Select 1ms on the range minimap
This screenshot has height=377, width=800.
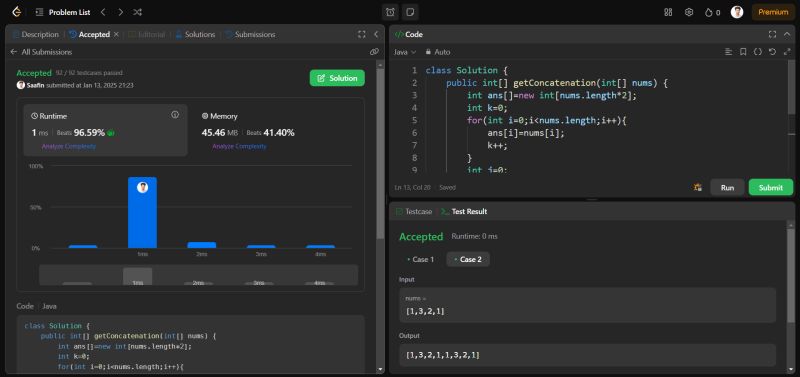coord(138,277)
